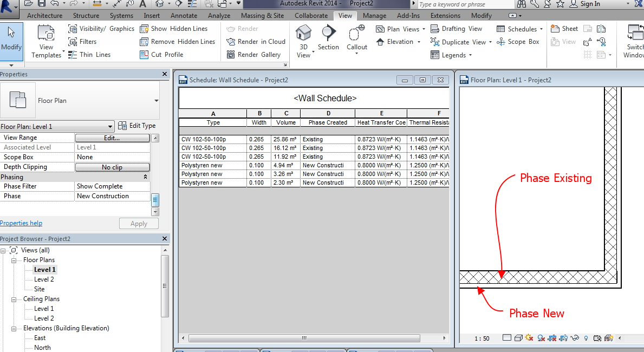Switch to the Annotate tab
This screenshot has height=352, width=644.
pyautogui.click(x=184, y=16)
